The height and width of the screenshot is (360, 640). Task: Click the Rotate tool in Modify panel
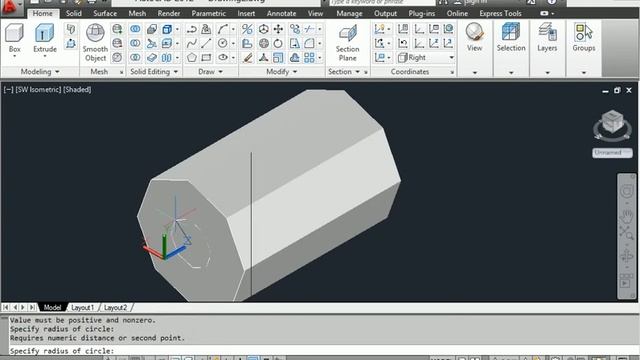point(278,43)
